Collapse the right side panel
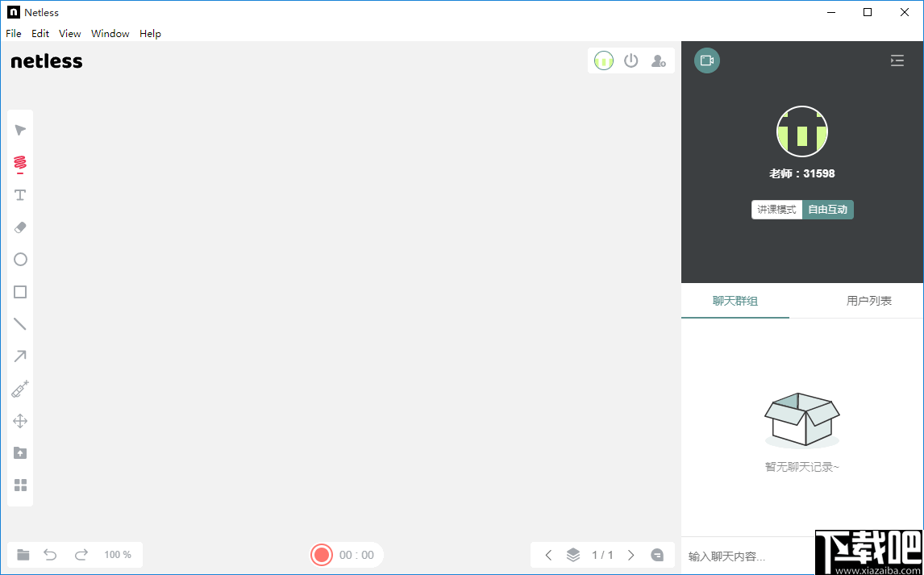The width and height of the screenshot is (924, 575). point(897,60)
